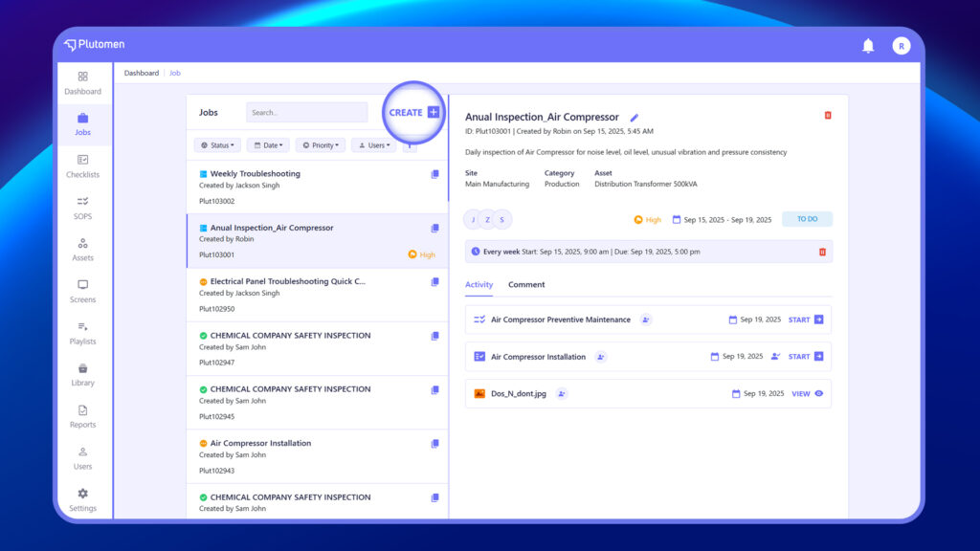Select the Jobs briefcase icon in sidebar
This screenshot has width=980, height=551.
tap(82, 118)
